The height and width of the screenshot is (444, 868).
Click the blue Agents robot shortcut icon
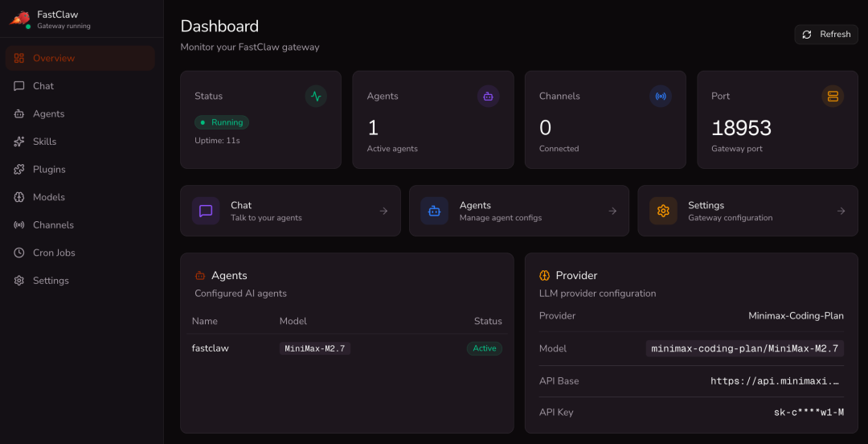tap(434, 211)
